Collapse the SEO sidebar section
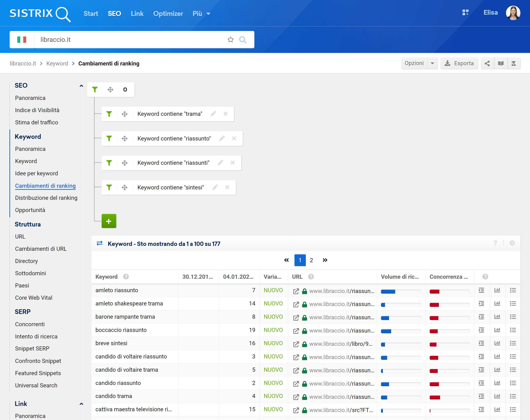 pos(81,86)
